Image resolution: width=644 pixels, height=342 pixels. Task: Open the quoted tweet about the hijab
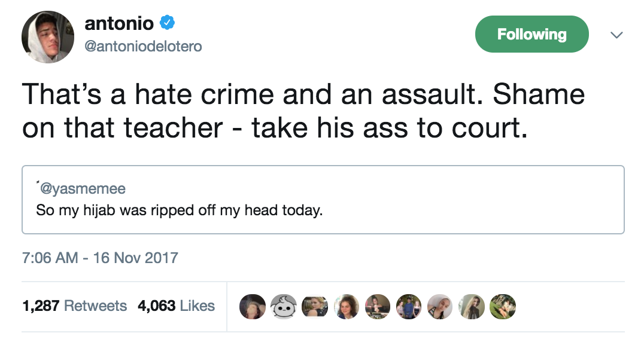[x=323, y=210]
